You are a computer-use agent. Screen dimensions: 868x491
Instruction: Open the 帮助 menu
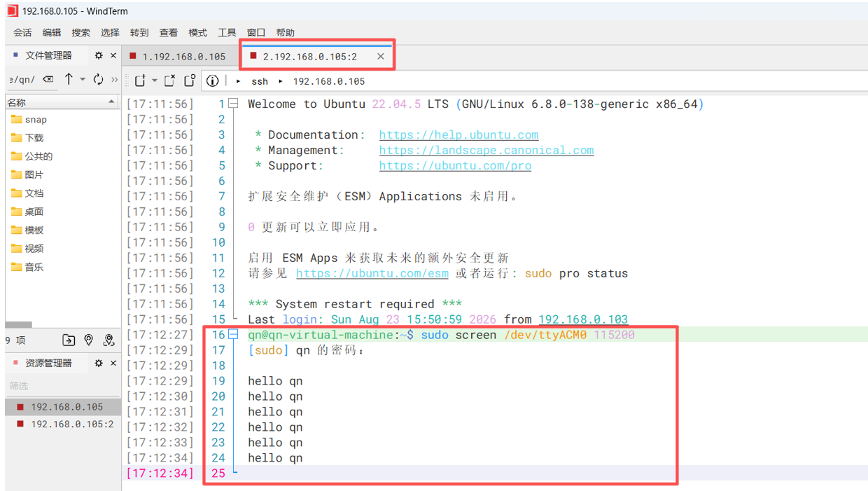pyautogui.click(x=285, y=32)
